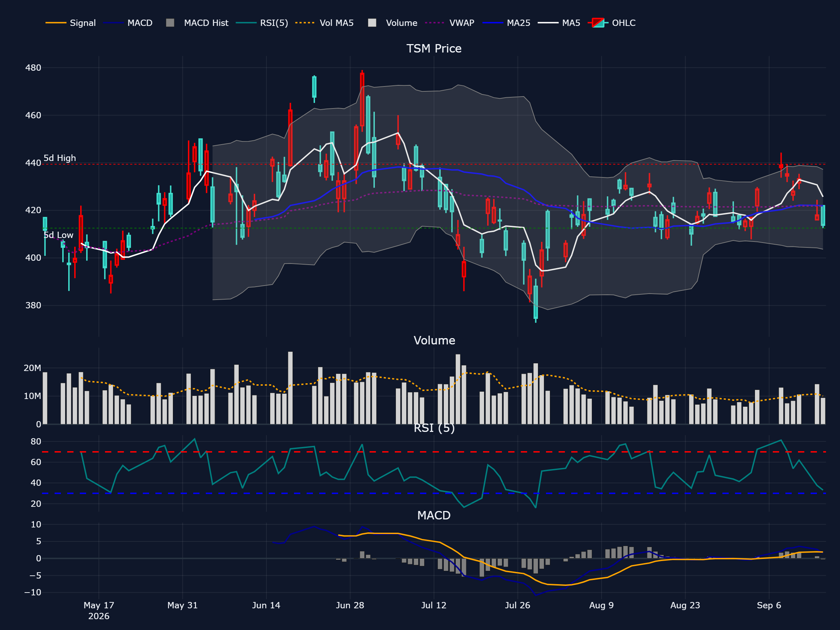Click the 380 price axis tick
Viewport: 840px width, 630px height.
pyautogui.click(x=33, y=305)
